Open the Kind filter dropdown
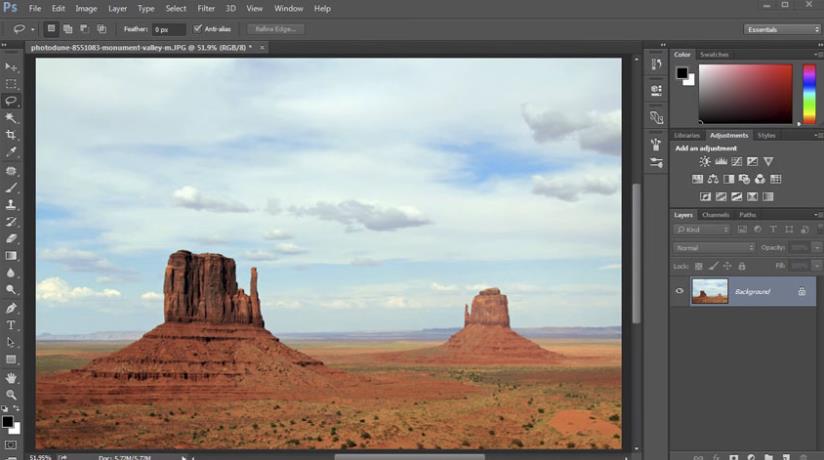The image size is (824, 460). 702,229
